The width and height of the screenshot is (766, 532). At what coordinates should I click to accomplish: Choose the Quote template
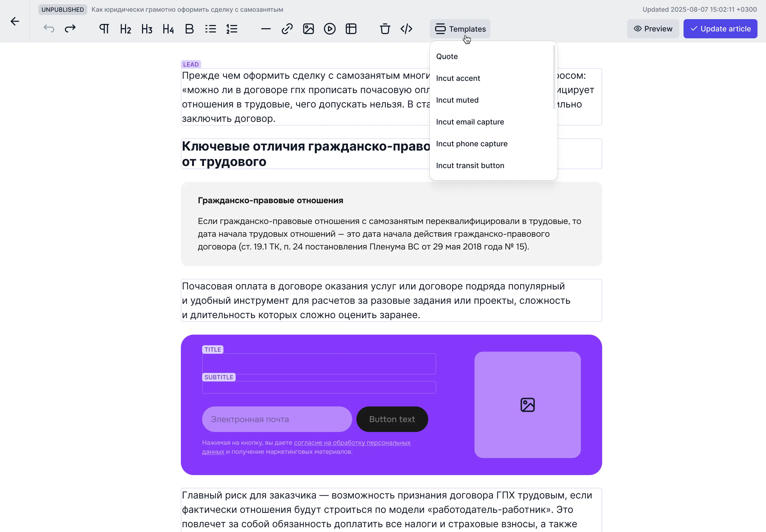tap(447, 56)
